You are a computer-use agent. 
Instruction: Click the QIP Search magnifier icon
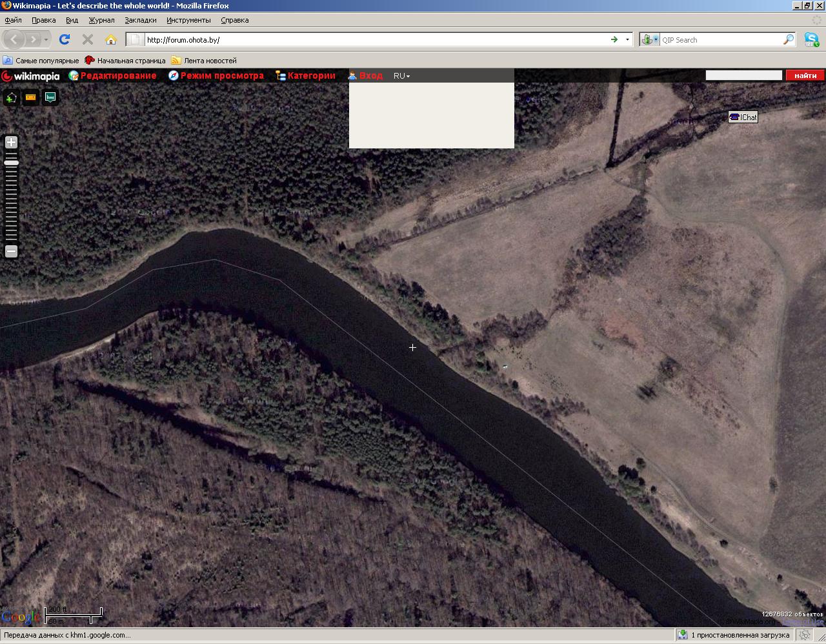(788, 39)
